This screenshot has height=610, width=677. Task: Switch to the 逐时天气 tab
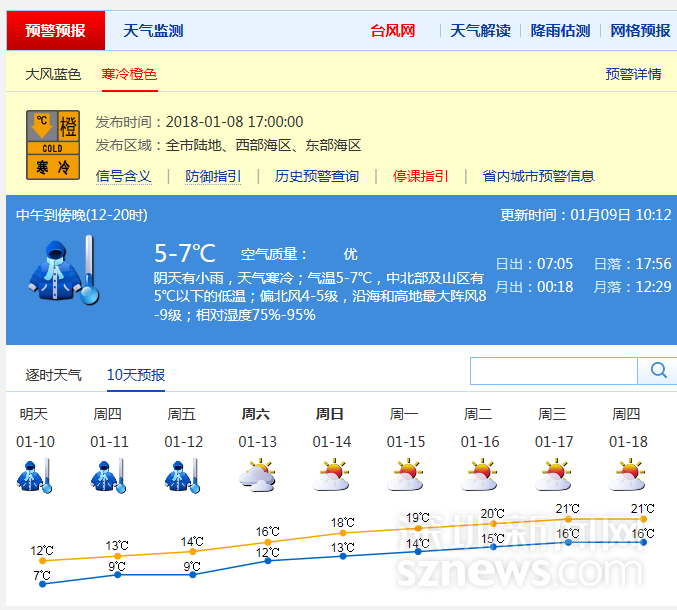tap(53, 375)
